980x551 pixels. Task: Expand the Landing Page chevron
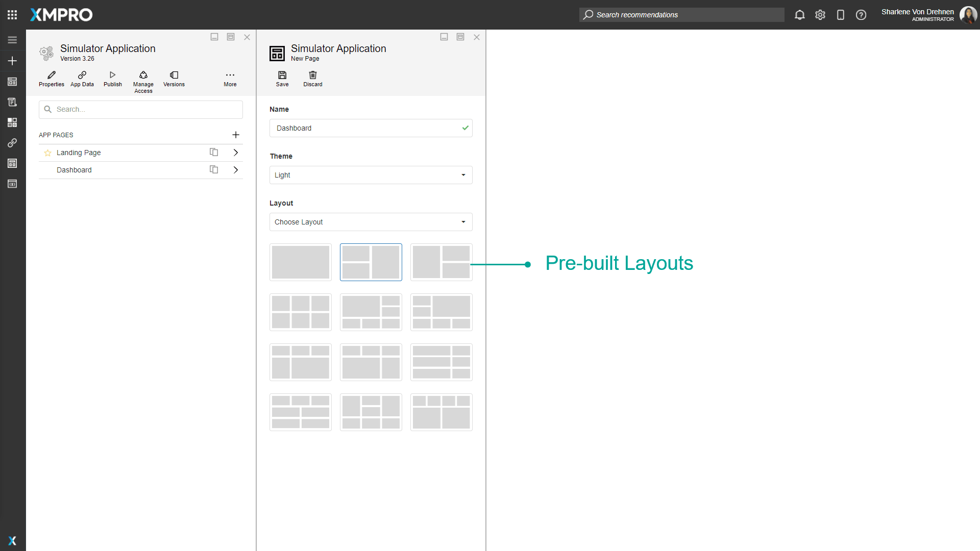point(235,152)
